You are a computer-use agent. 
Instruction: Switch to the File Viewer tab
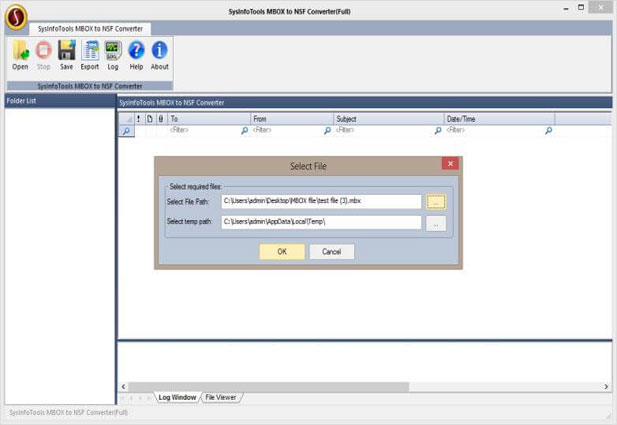[221, 397]
